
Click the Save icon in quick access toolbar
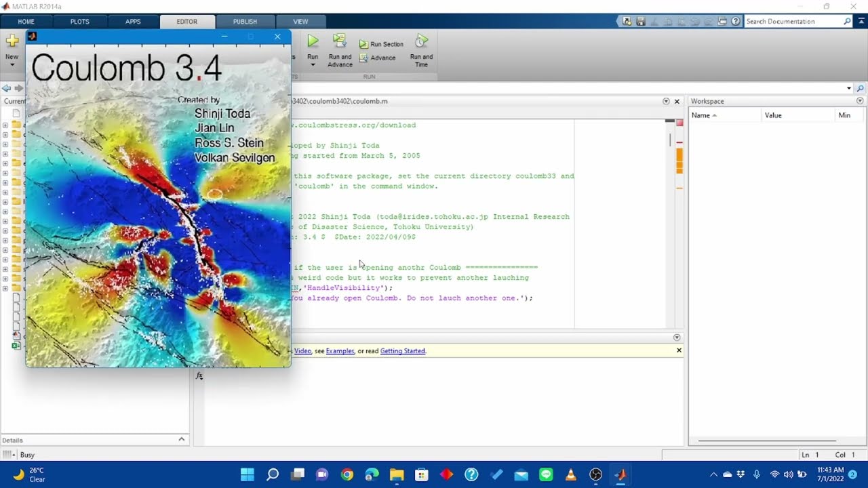pyautogui.click(x=641, y=22)
